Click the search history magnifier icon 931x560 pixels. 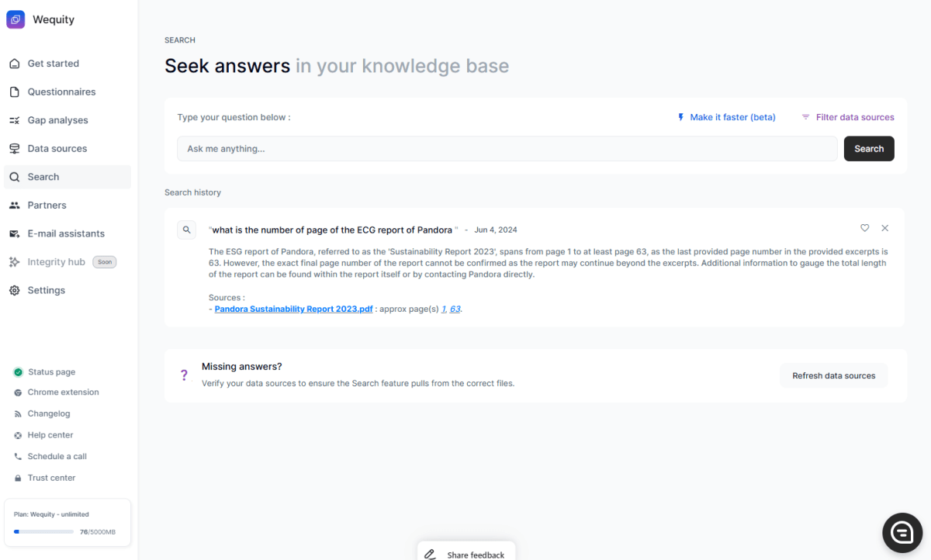tap(186, 230)
